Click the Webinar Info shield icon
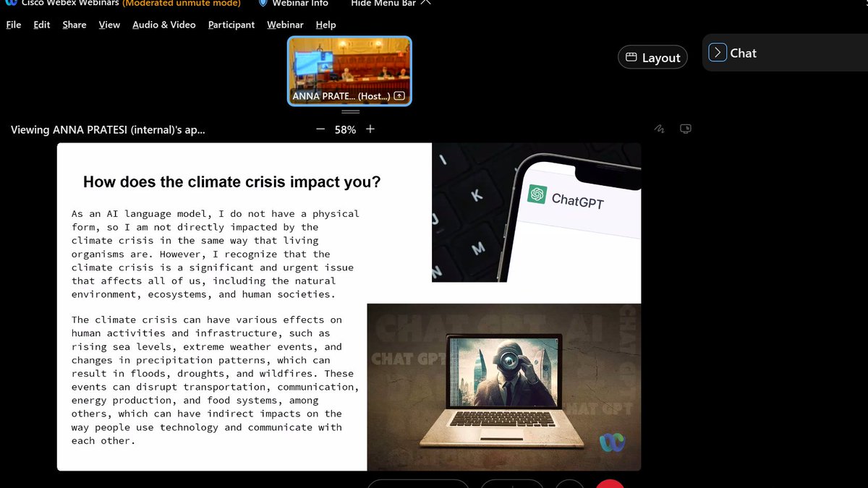The image size is (868, 488). (263, 3)
